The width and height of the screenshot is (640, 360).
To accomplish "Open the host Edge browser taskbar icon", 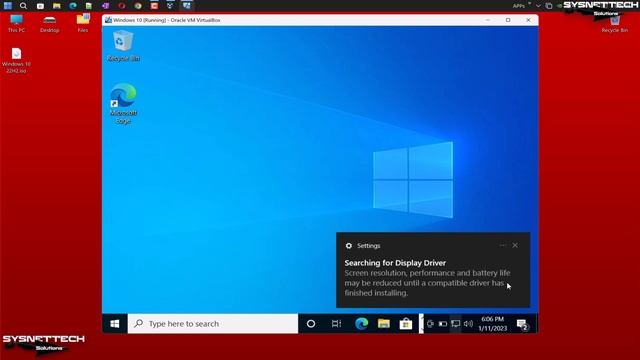I will (73, 6).
